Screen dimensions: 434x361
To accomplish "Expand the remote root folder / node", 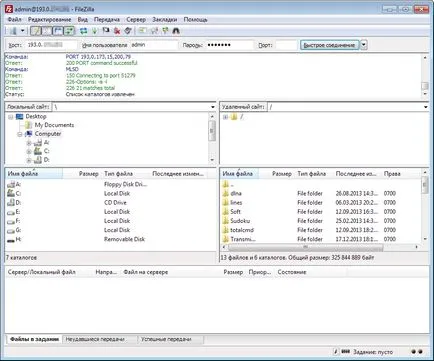I will coord(225,117).
